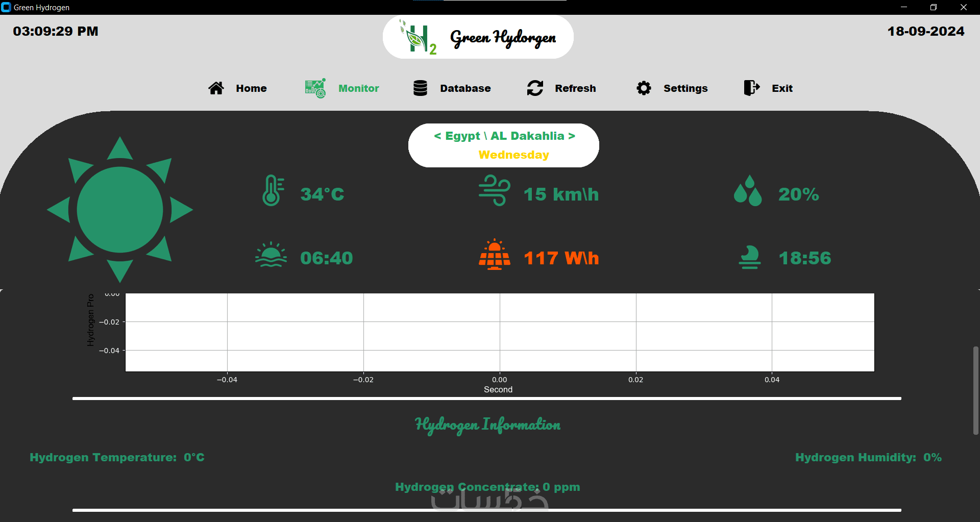Click the Database cylinder icon
980x522 pixels.
click(420, 88)
